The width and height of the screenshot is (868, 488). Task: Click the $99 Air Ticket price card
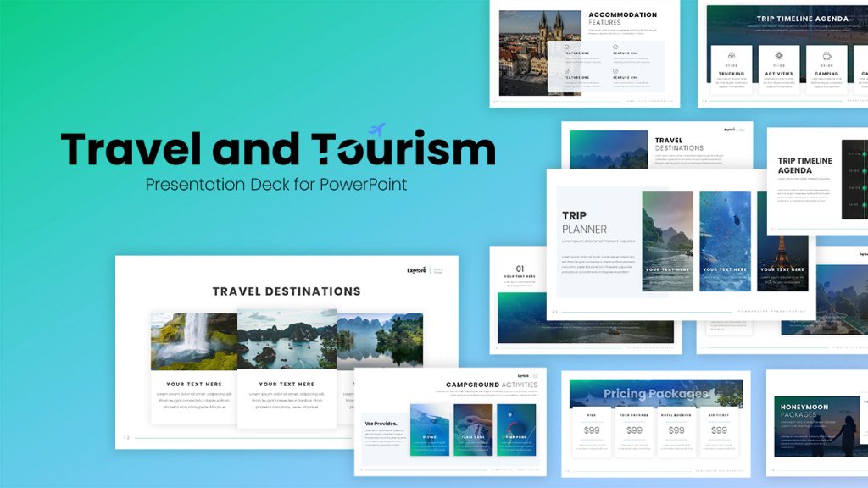click(x=719, y=432)
